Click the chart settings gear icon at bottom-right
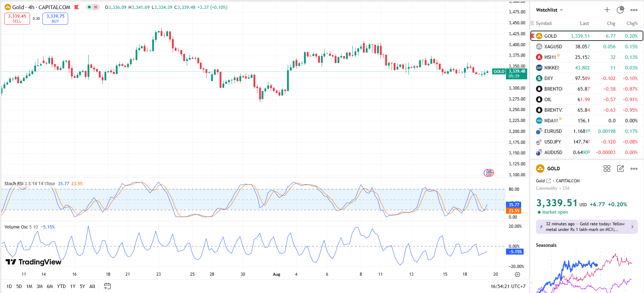 click(517, 274)
